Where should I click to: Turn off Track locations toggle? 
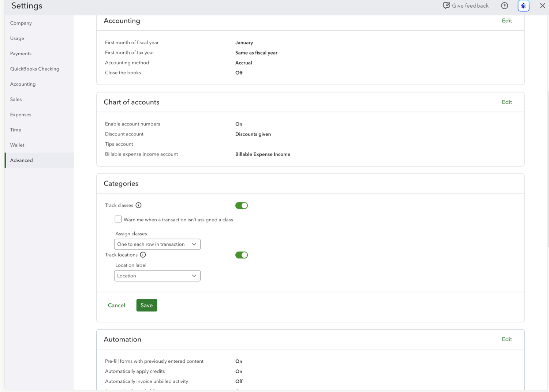pos(242,255)
